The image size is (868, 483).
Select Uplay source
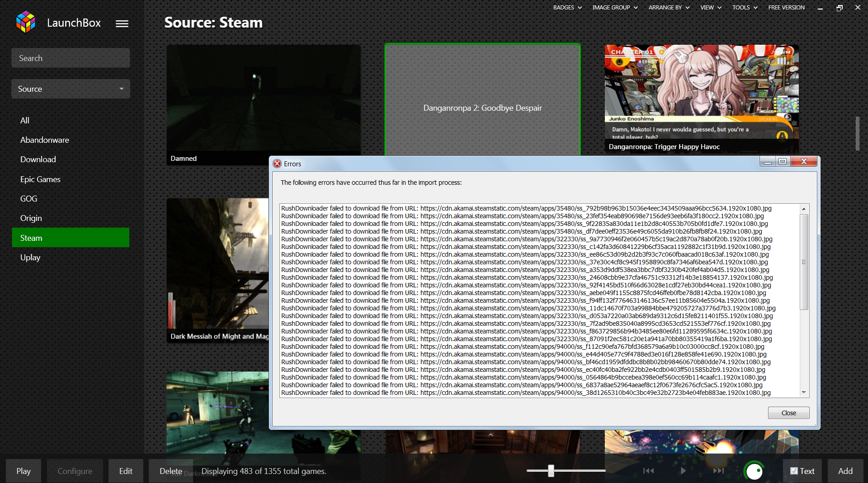[x=71, y=258]
